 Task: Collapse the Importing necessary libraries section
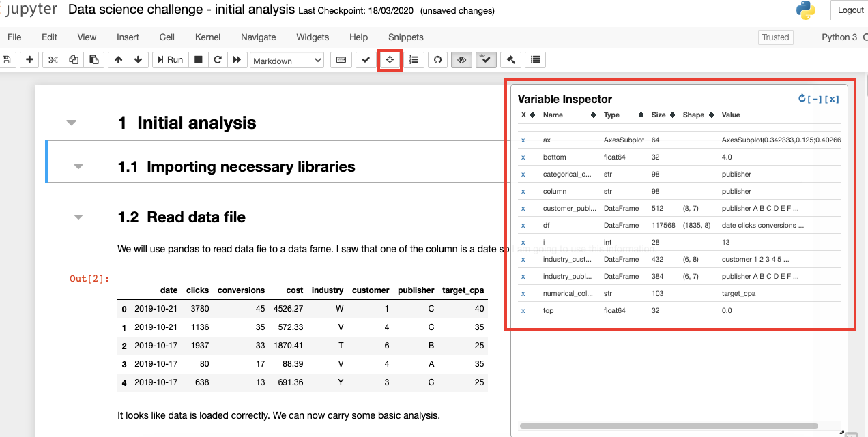point(78,166)
